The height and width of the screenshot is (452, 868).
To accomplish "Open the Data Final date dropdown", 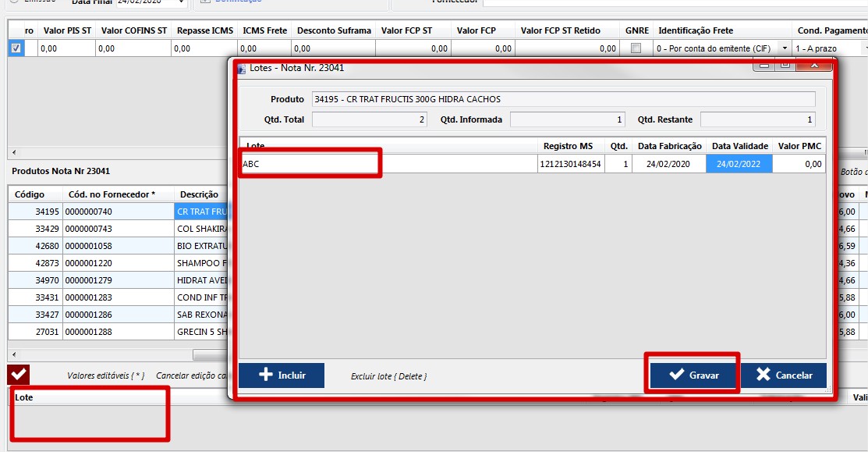I will [x=181, y=2].
